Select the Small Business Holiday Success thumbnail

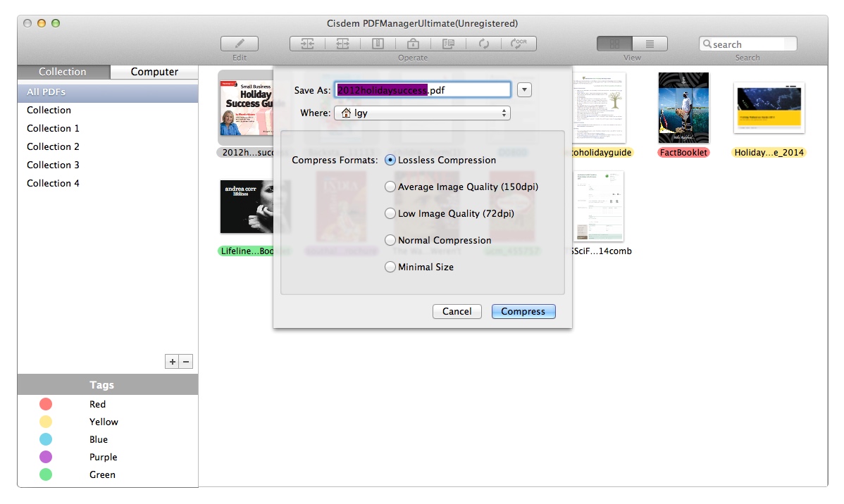click(x=247, y=108)
